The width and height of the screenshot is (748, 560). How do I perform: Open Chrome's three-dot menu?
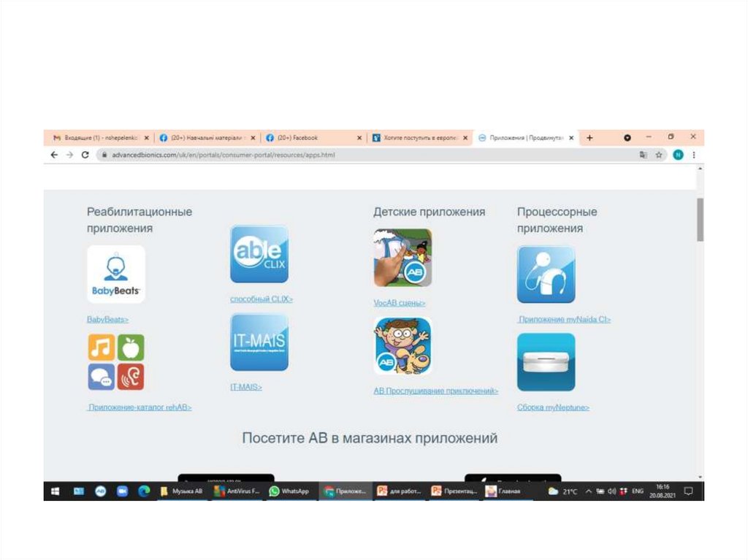coord(694,155)
